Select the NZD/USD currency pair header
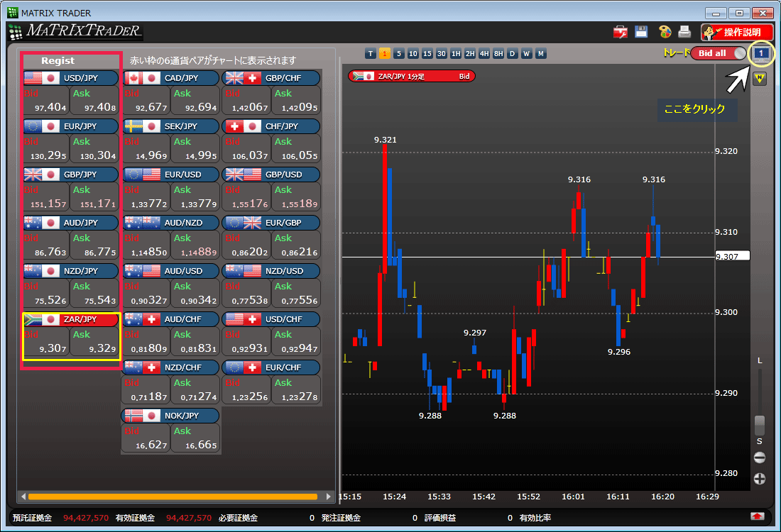Image resolution: width=781 pixels, height=532 pixels. pyautogui.click(x=271, y=271)
